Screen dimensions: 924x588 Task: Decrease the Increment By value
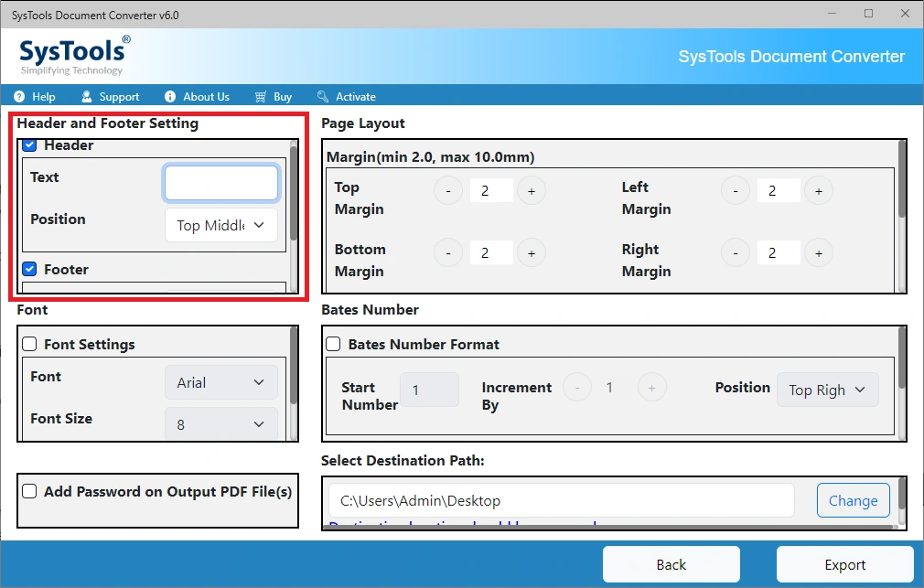[x=577, y=388]
